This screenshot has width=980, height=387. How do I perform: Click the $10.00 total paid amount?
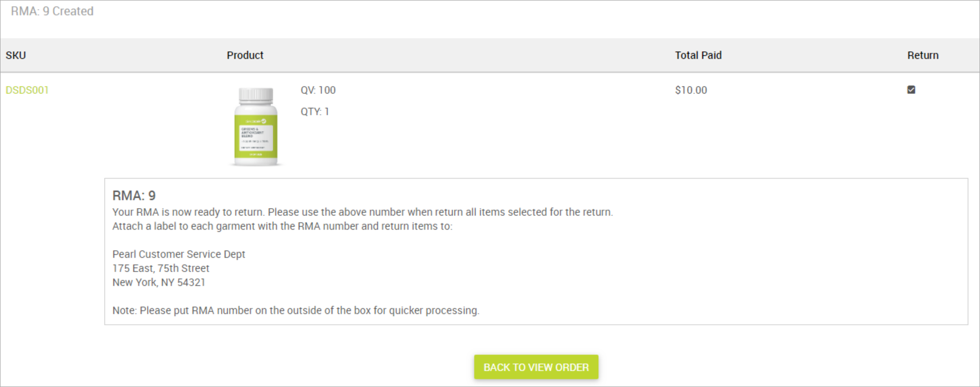click(x=691, y=90)
